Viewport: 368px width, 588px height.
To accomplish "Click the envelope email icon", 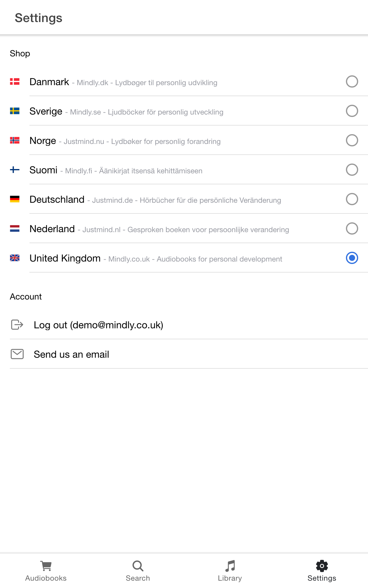I will [x=17, y=354].
